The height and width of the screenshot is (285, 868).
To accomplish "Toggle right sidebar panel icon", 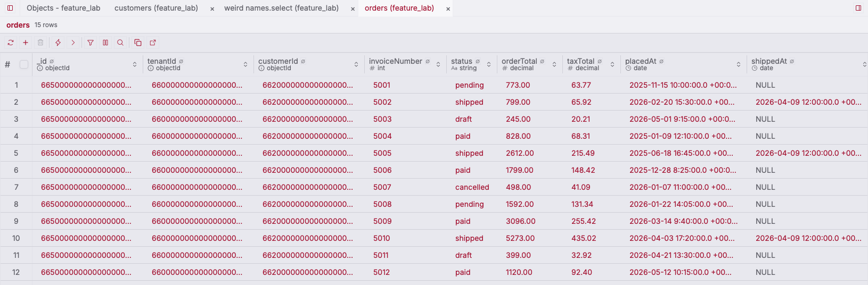I will [858, 8].
